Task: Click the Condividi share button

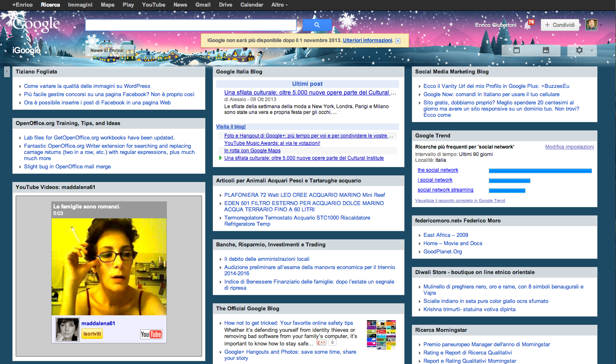Action: pyautogui.click(x=560, y=25)
